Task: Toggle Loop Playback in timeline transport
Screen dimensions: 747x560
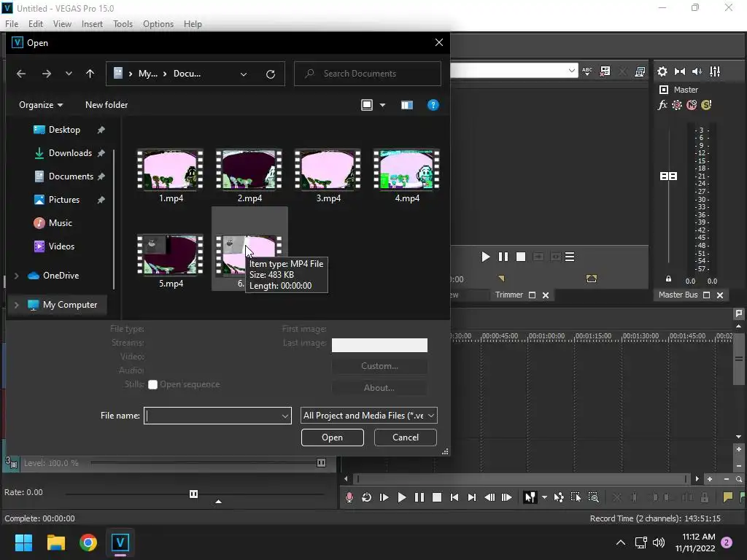Action: (x=366, y=497)
